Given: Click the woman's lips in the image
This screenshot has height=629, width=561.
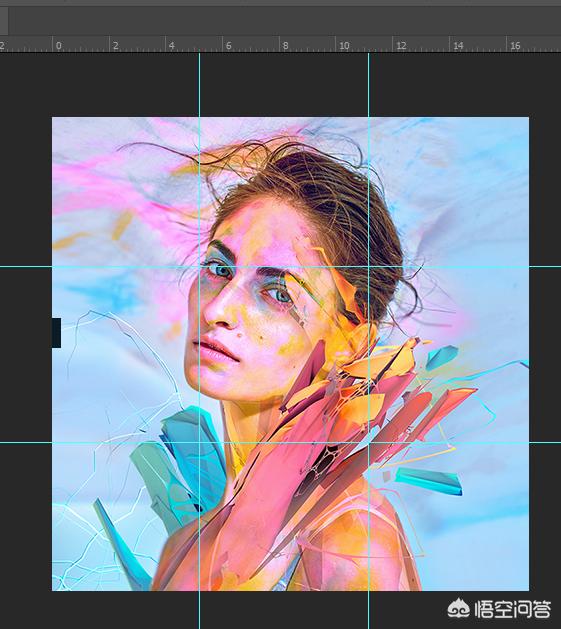Looking at the screenshot, I should point(215,349).
